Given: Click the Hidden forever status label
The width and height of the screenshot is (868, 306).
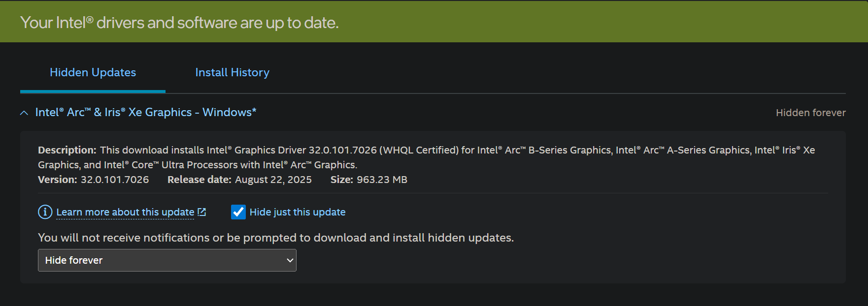Looking at the screenshot, I should pos(810,113).
